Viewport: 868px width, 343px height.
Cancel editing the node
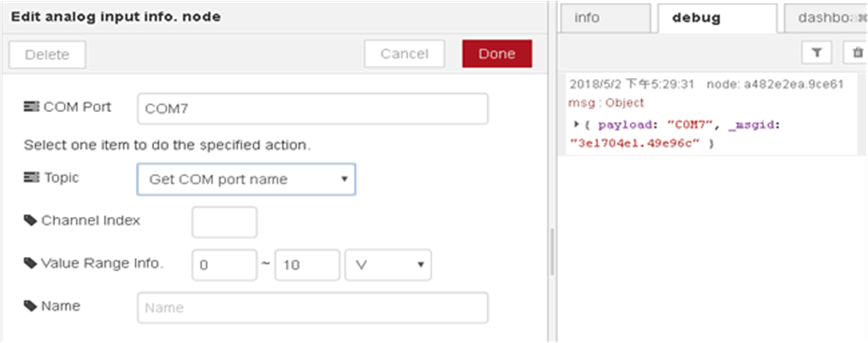(x=404, y=54)
